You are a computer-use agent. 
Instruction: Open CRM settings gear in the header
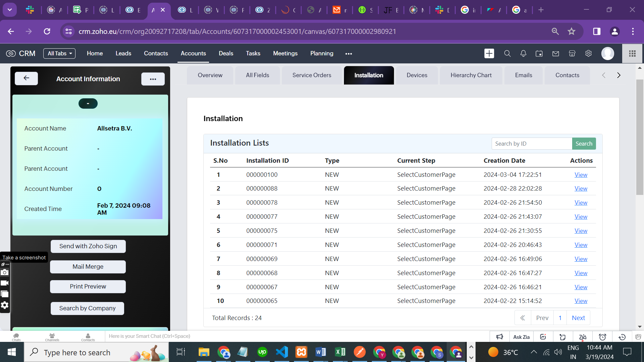point(588,54)
